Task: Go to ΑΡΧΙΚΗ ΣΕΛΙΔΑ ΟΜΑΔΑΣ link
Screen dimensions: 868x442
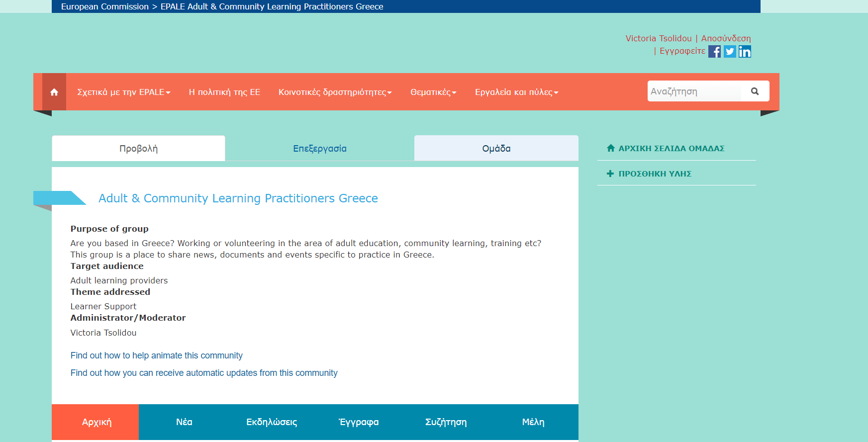Action: point(671,148)
